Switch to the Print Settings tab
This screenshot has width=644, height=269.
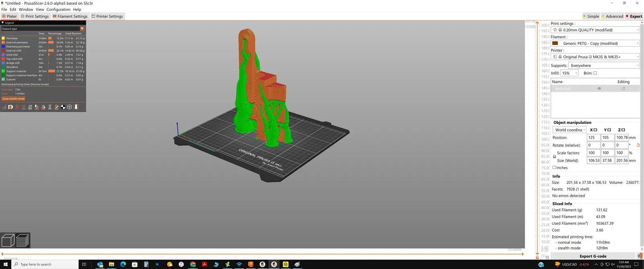35,16
